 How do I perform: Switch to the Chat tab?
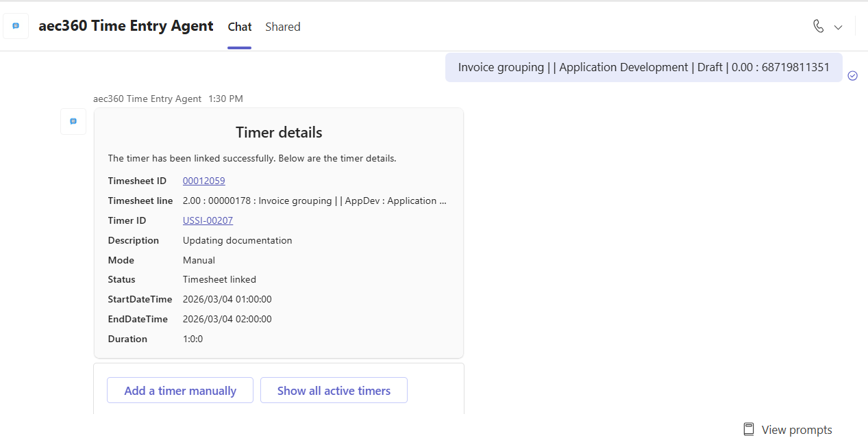tap(240, 27)
